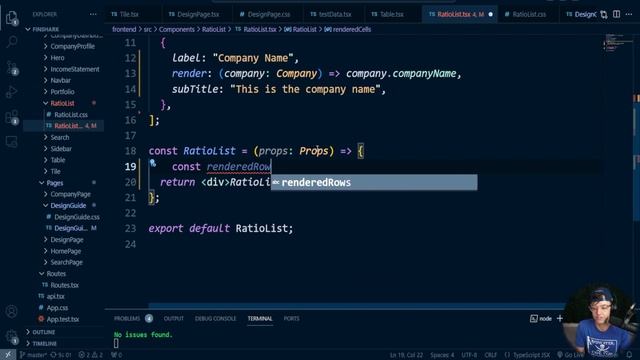The height and width of the screenshot is (360, 640).
Task: Open the Extensions view
Action: 12,117
